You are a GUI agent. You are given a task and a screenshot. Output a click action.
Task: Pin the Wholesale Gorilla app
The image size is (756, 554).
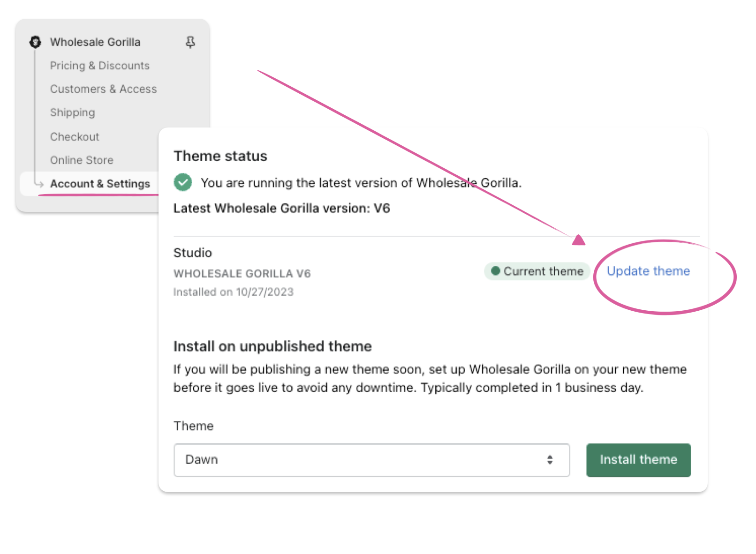click(190, 43)
